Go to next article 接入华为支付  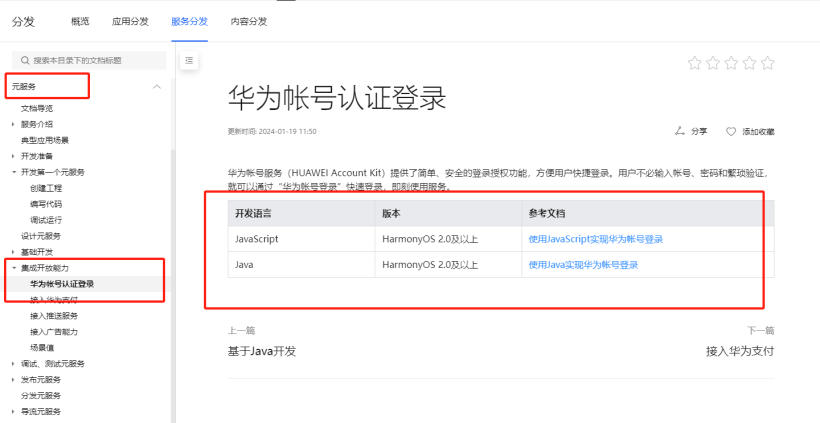[x=740, y=351]
